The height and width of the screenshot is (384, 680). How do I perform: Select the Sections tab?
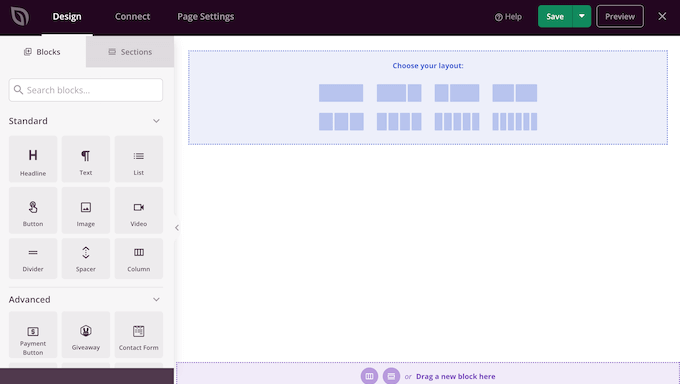point(130,52)
